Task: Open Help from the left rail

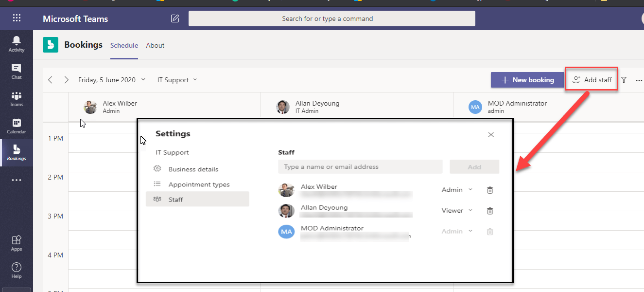Action: pos(17,270)
